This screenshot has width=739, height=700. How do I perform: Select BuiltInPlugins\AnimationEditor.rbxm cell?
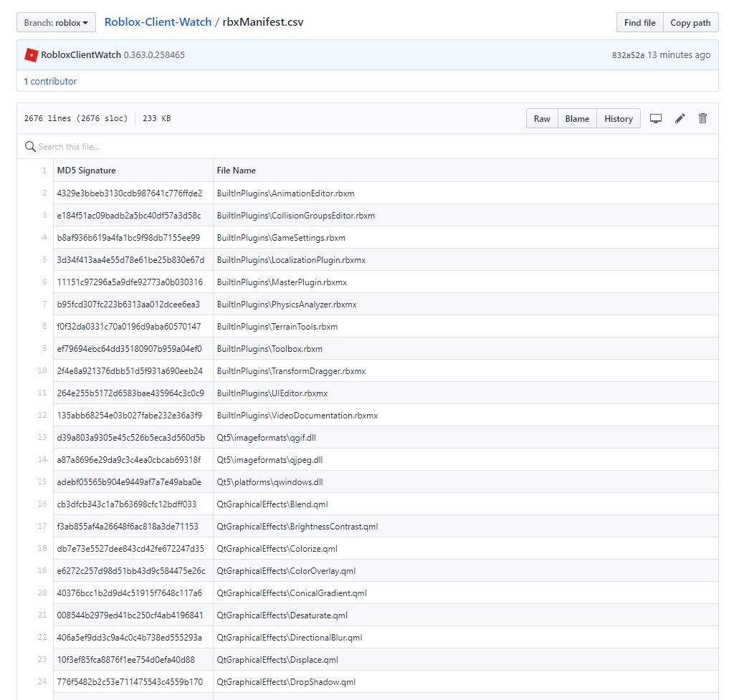click(466, 193)
